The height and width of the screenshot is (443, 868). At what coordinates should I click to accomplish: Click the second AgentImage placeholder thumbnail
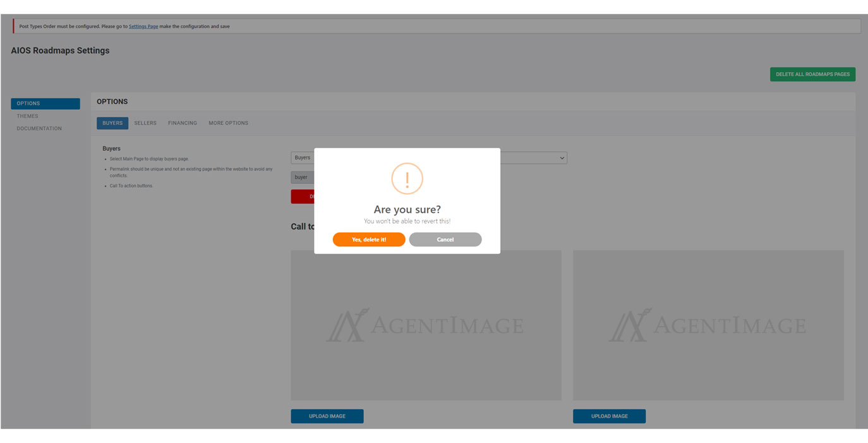tap(708, 325)
